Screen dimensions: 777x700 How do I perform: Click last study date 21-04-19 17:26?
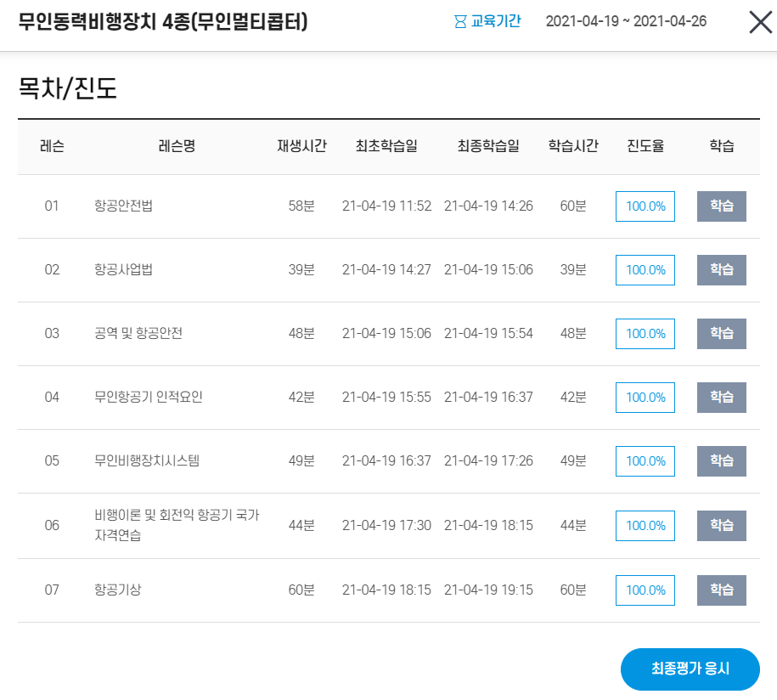click(488, 460)
